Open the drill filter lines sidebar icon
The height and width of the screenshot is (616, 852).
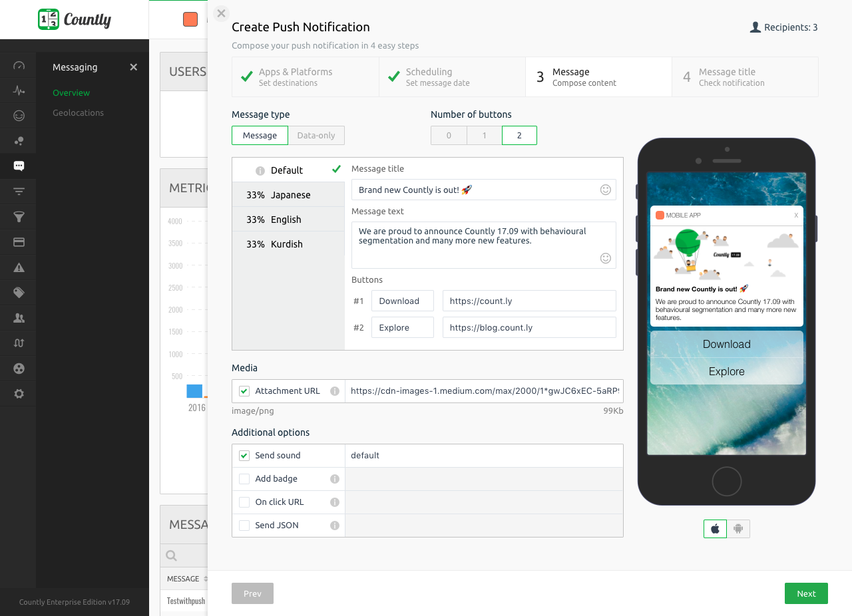tap(19, 192)
